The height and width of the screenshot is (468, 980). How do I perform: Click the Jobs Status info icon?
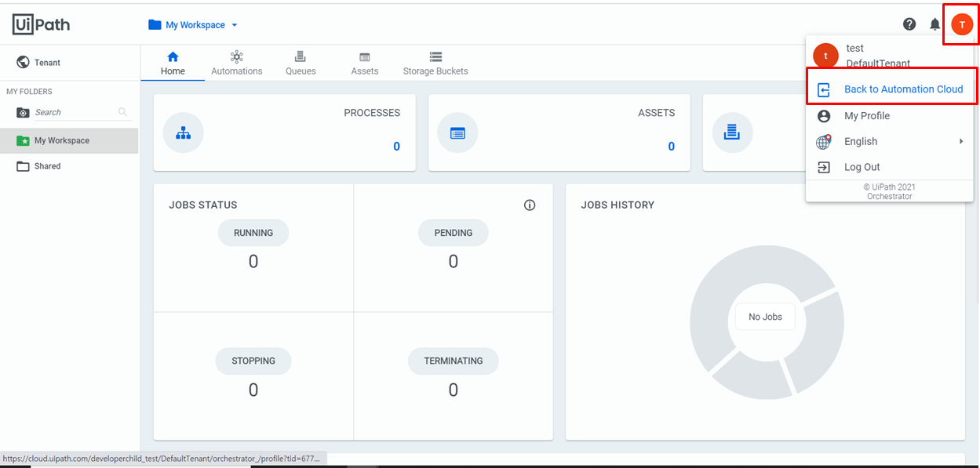click(530, 205)
